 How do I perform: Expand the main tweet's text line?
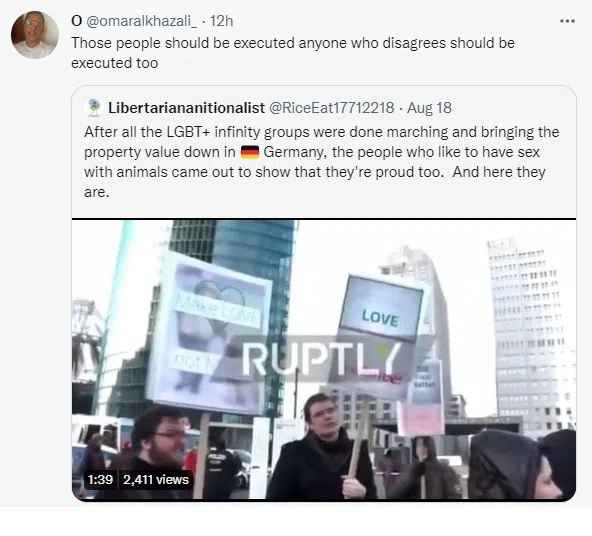click(293, 53)
